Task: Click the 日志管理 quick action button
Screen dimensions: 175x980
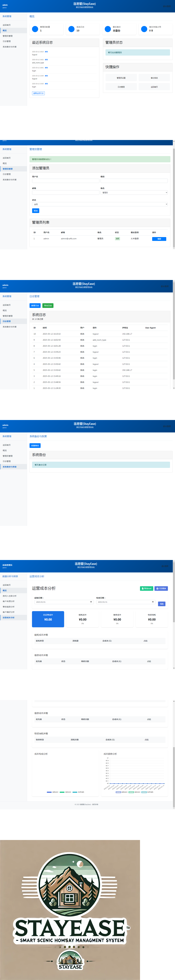Action: 121,87
